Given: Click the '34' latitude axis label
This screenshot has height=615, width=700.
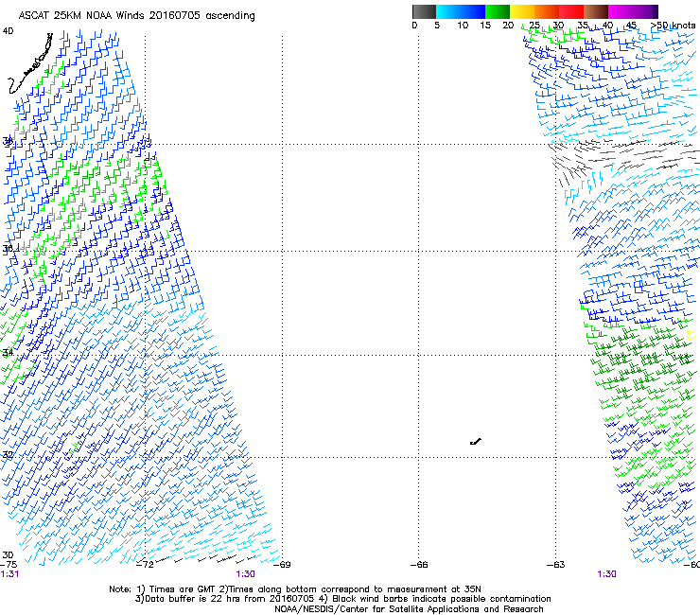Looking at the screenshot, I should click(x=8, y=353).
